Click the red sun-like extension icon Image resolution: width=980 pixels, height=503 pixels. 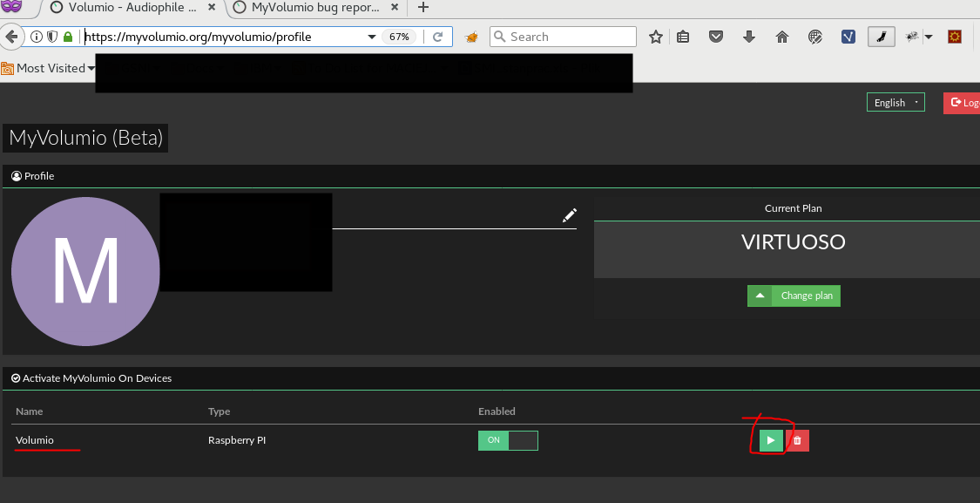click(x=955, y=37)
